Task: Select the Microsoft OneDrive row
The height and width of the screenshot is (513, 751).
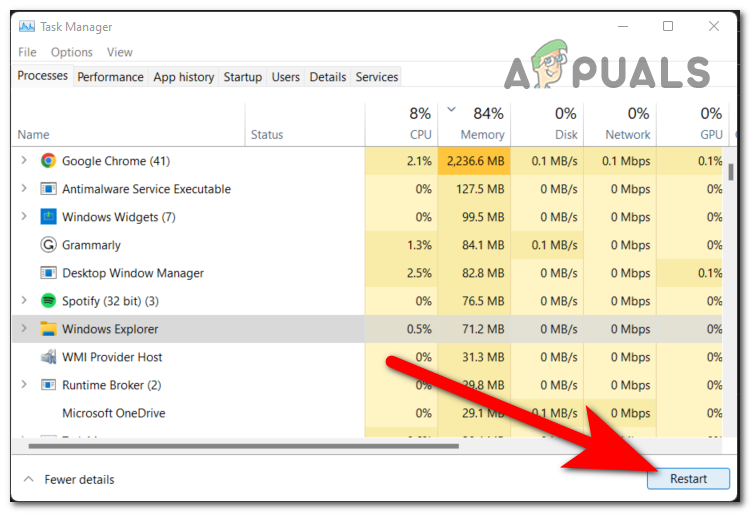Action: (x=367, y=413)
